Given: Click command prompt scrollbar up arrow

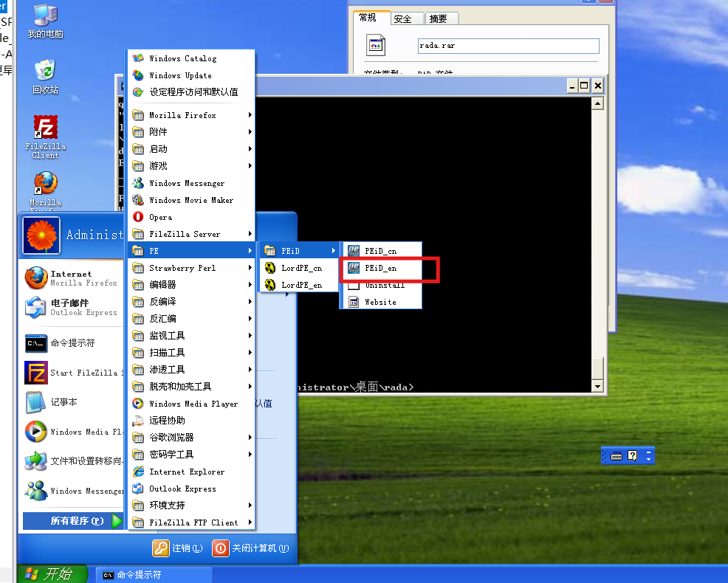Looking at the screenshot, I should (597, 103).
